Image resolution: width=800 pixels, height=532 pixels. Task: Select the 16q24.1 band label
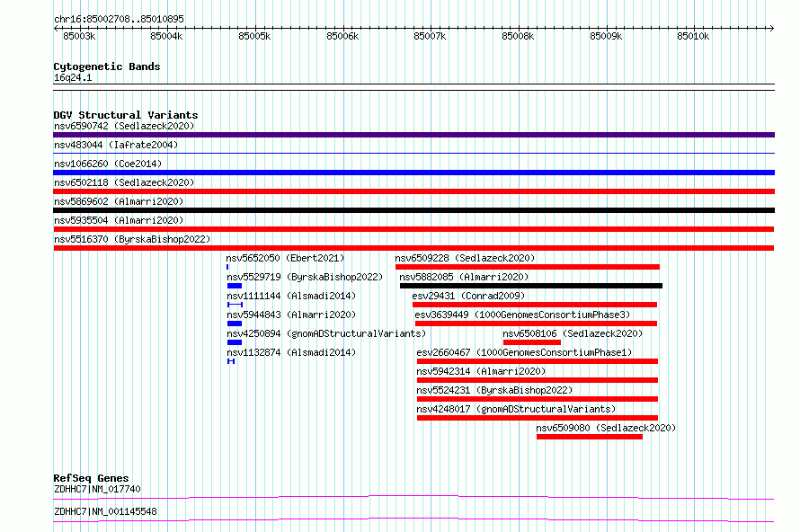point(73,77)
